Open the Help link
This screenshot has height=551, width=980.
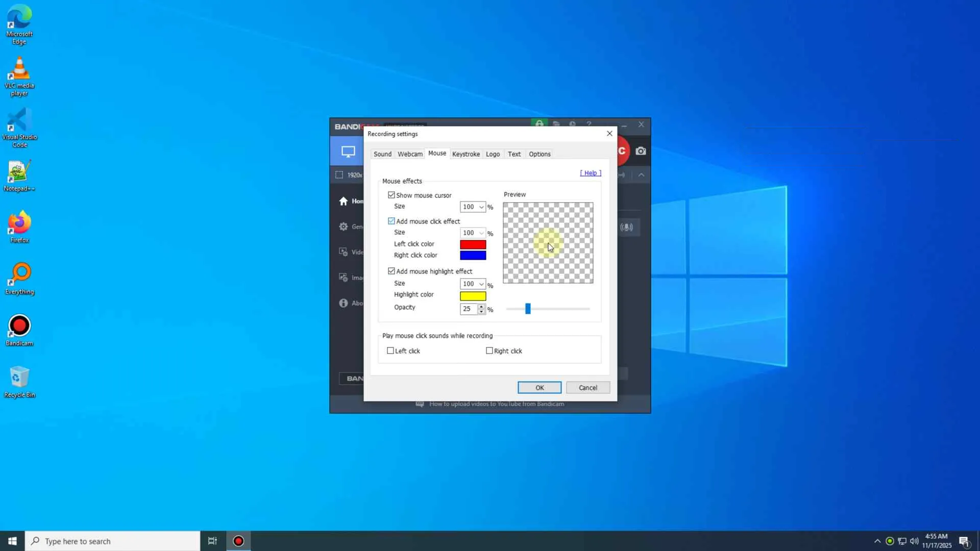[591, 173]
